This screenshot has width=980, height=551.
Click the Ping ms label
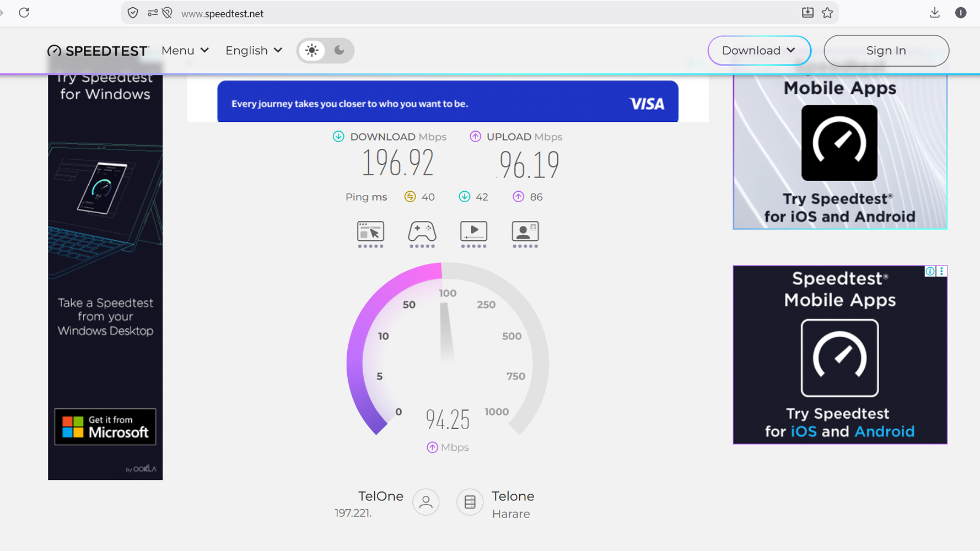pos(366,197)
